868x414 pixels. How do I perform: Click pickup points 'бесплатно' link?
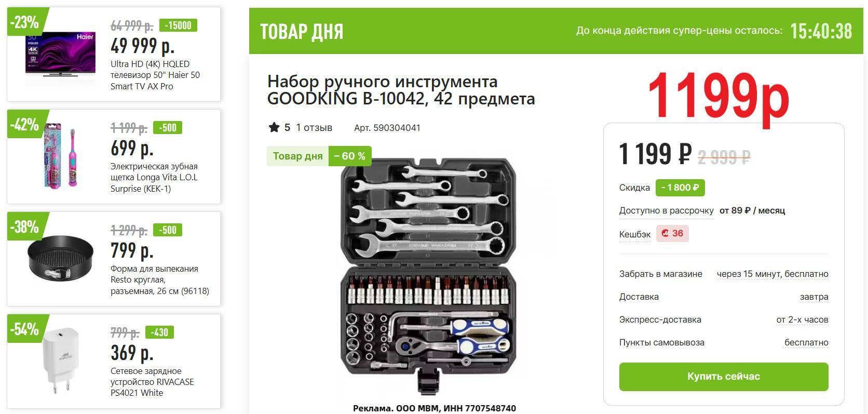tap(806, 342)
